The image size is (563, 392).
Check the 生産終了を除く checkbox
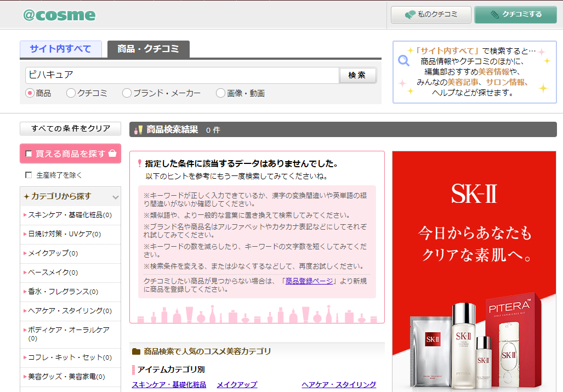29,175
